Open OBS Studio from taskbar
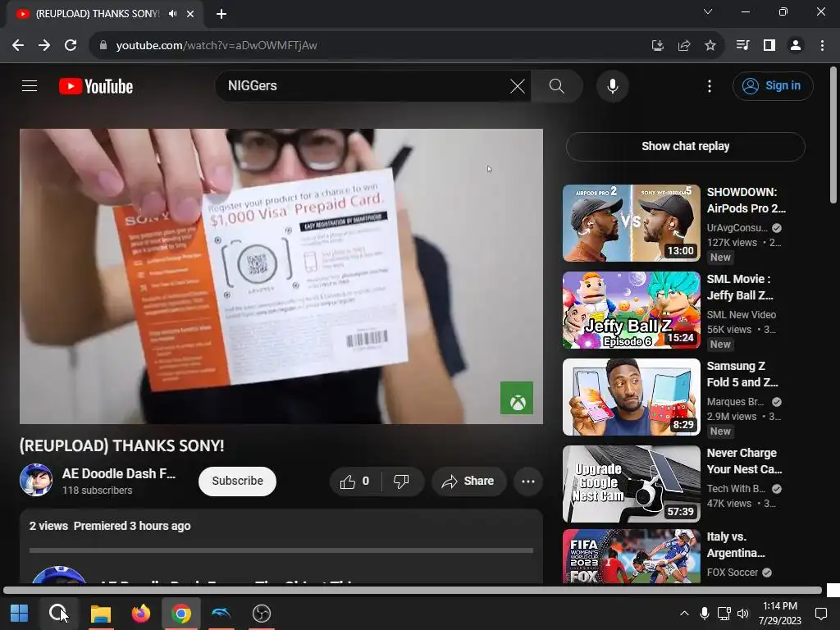The height and width of the screenshot is (630, 840). click(262, 614)
